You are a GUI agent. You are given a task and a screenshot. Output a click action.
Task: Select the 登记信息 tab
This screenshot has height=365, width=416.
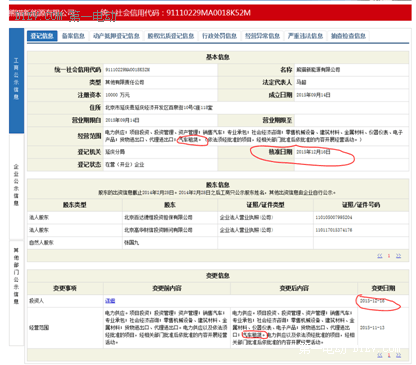click(x=42, y=36)
